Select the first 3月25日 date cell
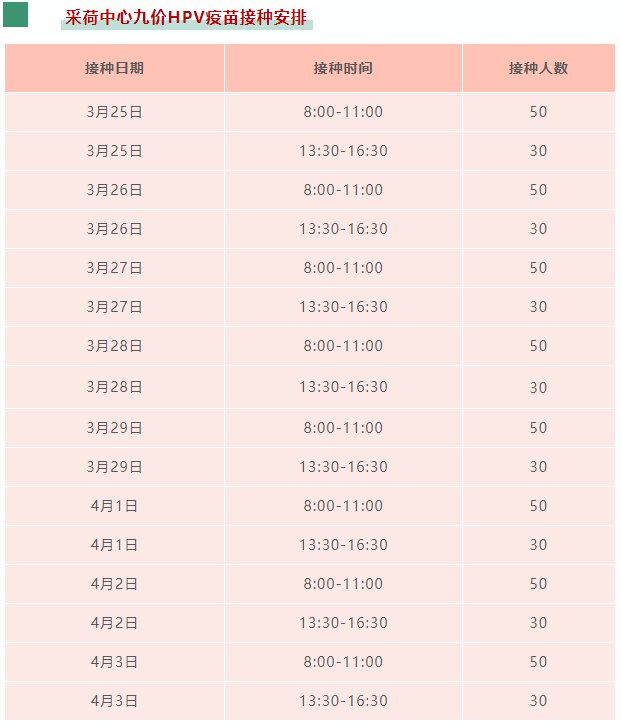 pyautogui.click(x=114, y=112)
